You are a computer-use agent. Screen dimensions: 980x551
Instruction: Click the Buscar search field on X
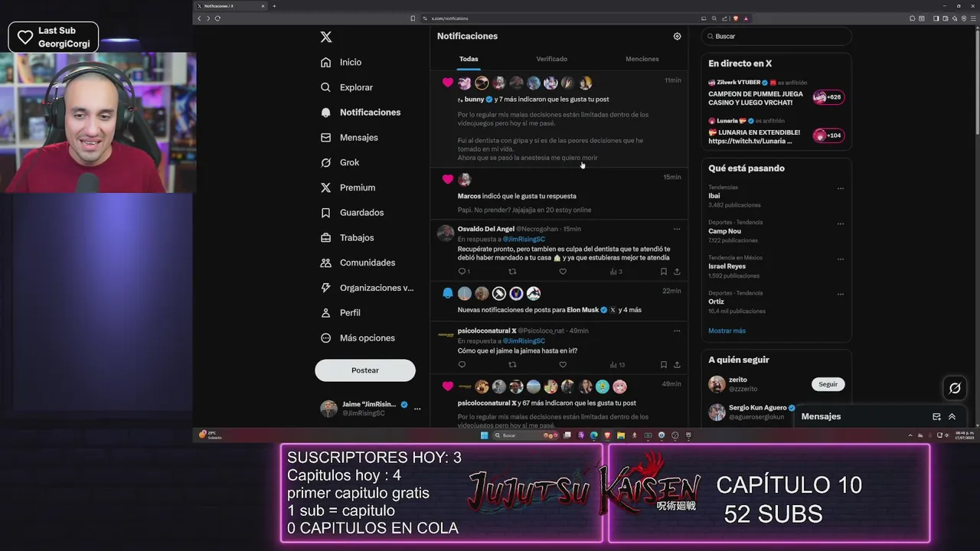click(x=776, y=36)
